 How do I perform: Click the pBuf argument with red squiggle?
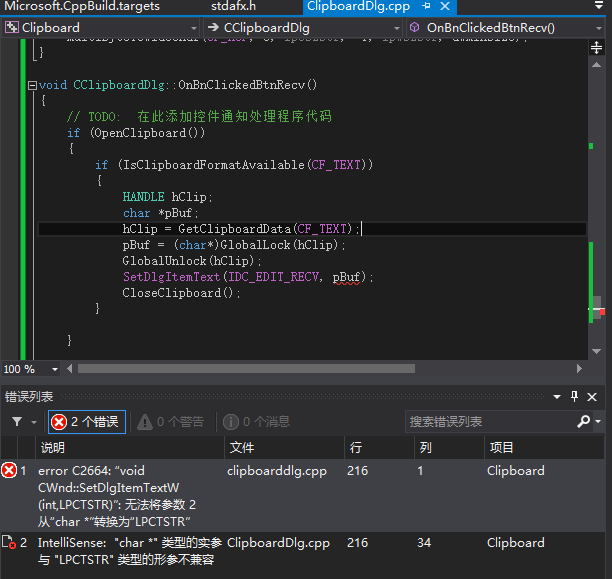coord(346,278)
